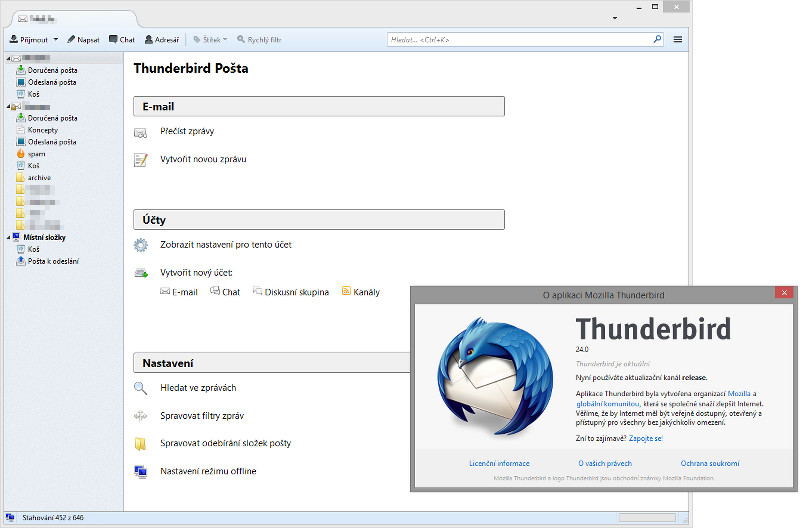The width and height of the screenshot is (800, 528).
Task: Collapse the second mail account tree
Action: [x=9, y=107]
